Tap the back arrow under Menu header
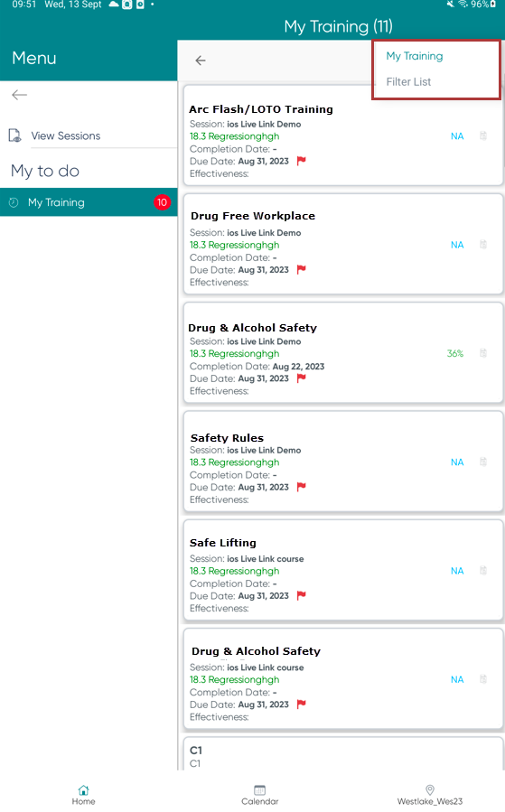 tap(19, 95)
